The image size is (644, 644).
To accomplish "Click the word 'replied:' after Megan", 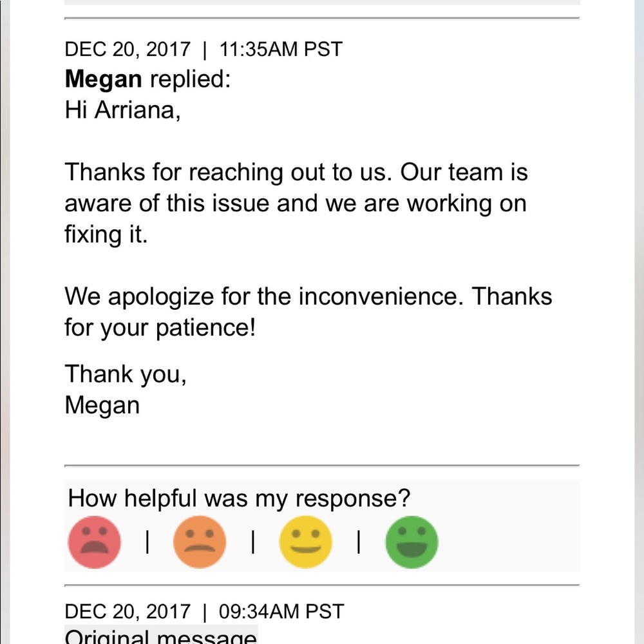I will (189, 80).
